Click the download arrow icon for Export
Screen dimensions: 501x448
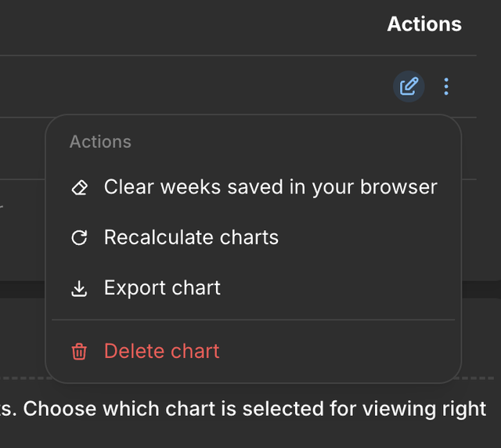click(x=79, y=288)
